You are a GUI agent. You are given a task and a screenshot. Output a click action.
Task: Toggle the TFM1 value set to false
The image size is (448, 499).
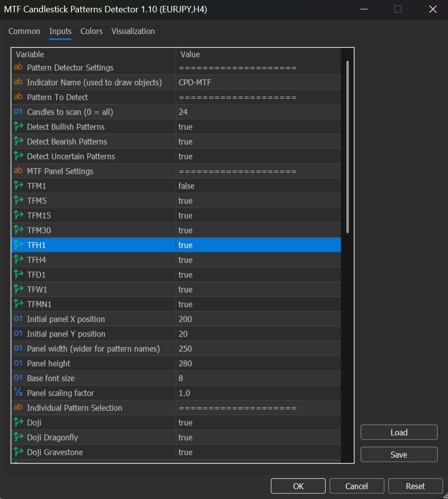[x=187, y=186]
